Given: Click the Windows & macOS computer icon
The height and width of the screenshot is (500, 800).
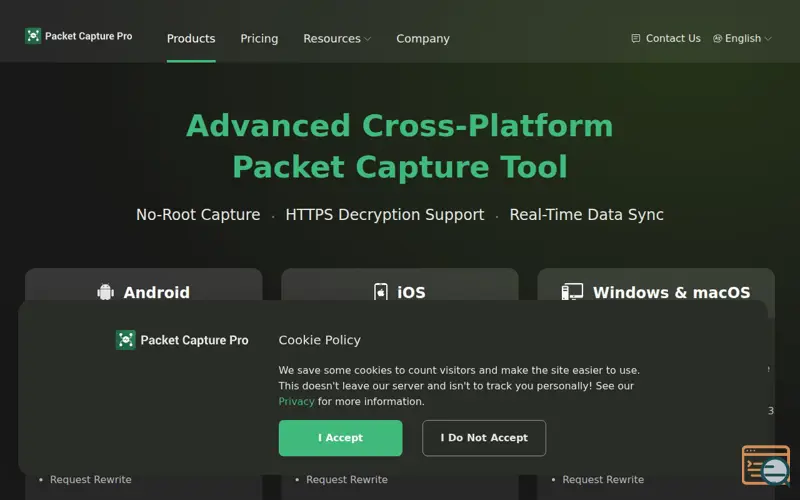Looking at the screenshot, I should coord(572,292).
